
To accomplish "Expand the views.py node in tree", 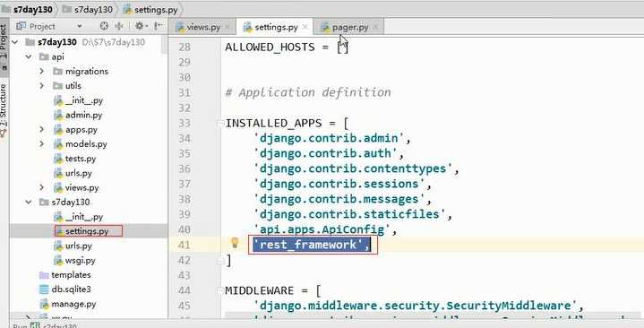I will 42,187.
